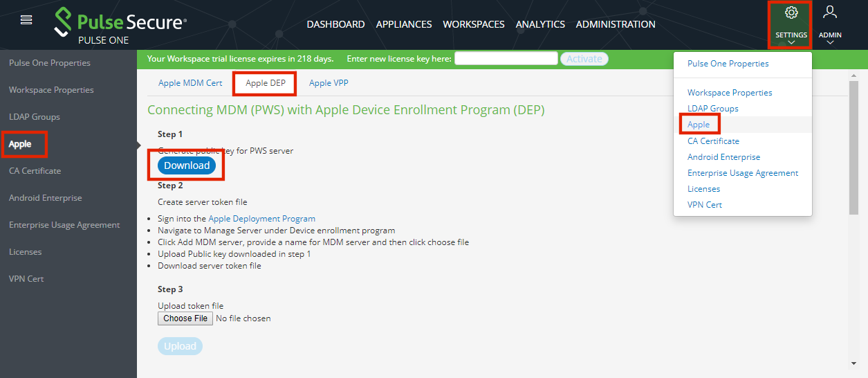Click the scrollbar down arrow
The width and height of the screenshot is (868, 378).
pos(853,363)
